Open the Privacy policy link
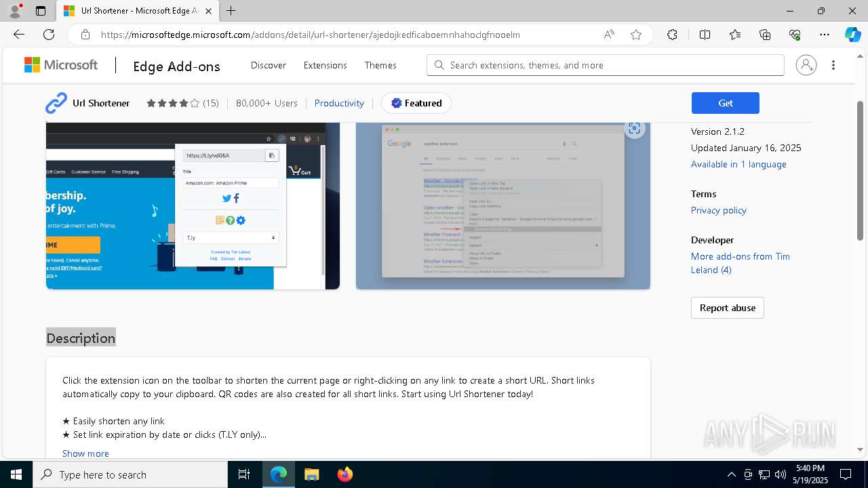 coord(719,210)
